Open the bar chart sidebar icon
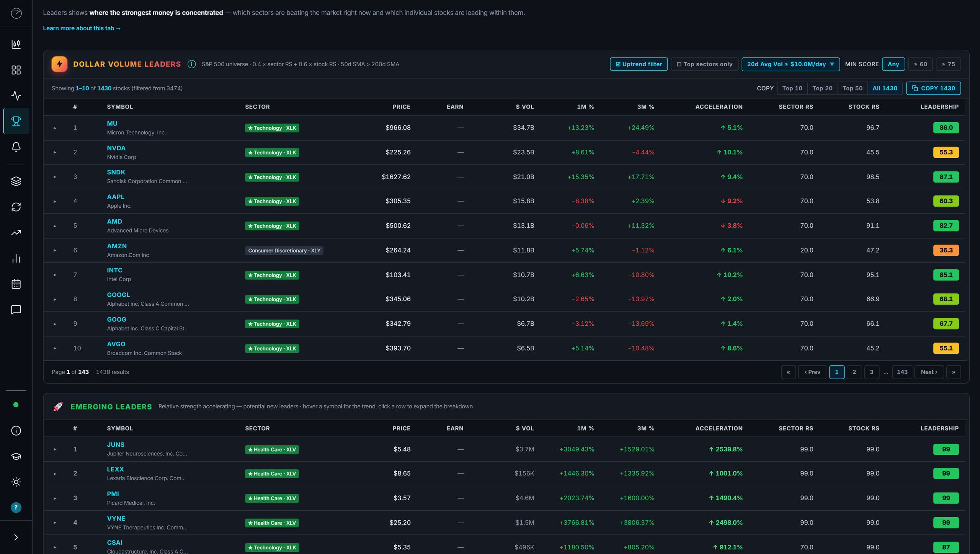Viewport: 980px width, 554px height. (x=16, y=258)
